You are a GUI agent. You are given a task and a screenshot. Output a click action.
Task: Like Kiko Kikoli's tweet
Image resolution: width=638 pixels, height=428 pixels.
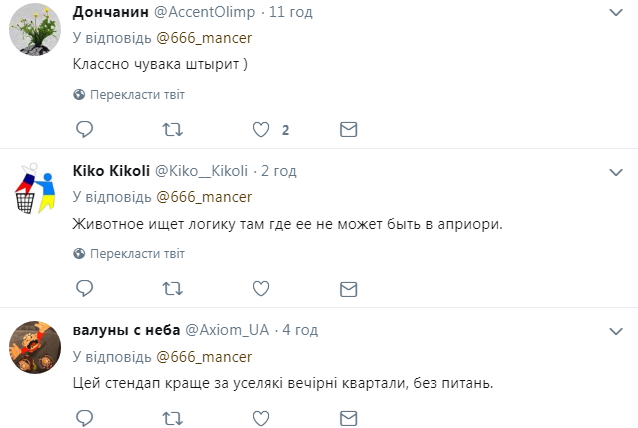click(261, 289)
